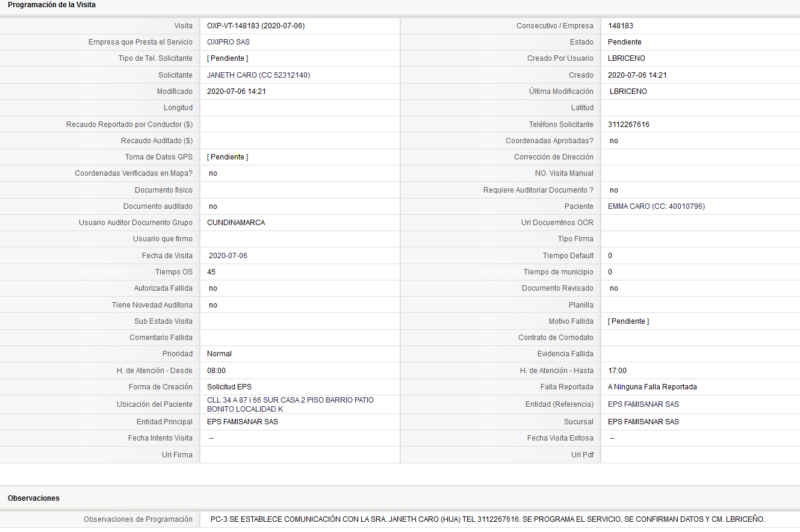Click the CUNDINAMARCA auditor group value
This screenshot has height=532, width=800.
pyautogui.click(x=236, y=223)
